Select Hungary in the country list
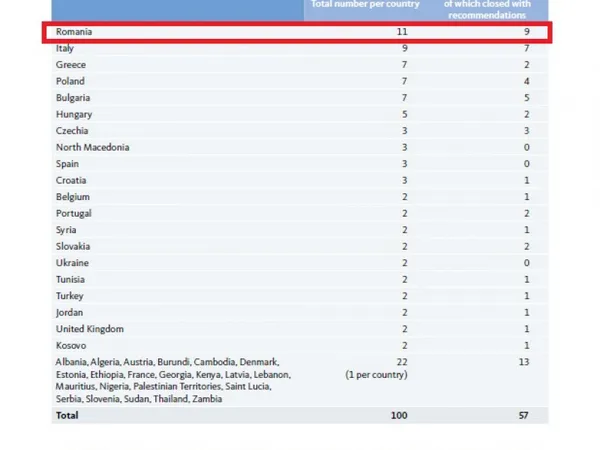This screenshot has height=450, width=600. click(x=72, y=114)
